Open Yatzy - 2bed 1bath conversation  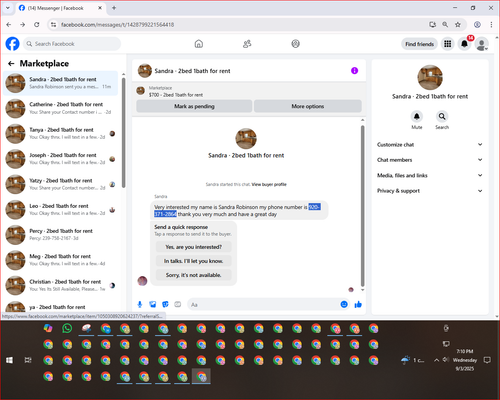coord(61,184)
